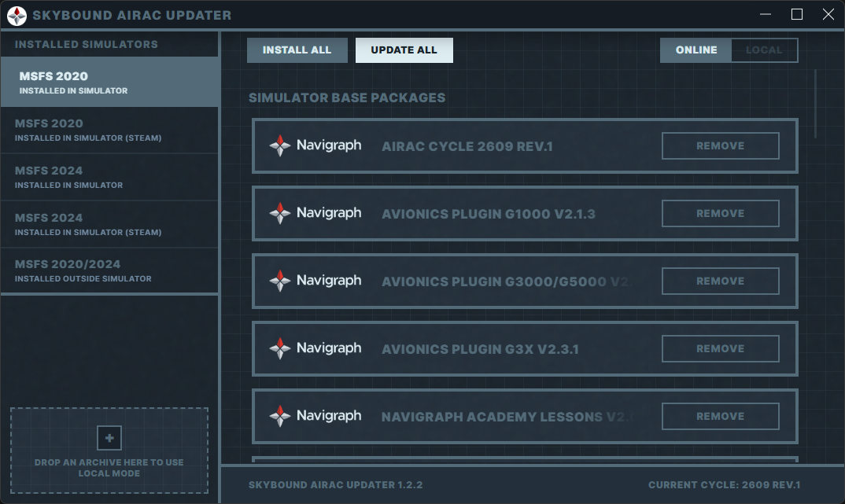Image resolution: width=845 pixels, height=504 pixels.
Task: Select MSFS 2020/2024 Installed Outside Simulator
Action: click(x=109, y=270)
